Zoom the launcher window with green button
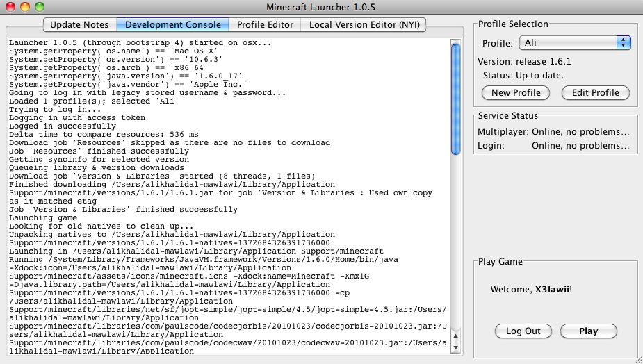643x364 pixels. [40, 7]
